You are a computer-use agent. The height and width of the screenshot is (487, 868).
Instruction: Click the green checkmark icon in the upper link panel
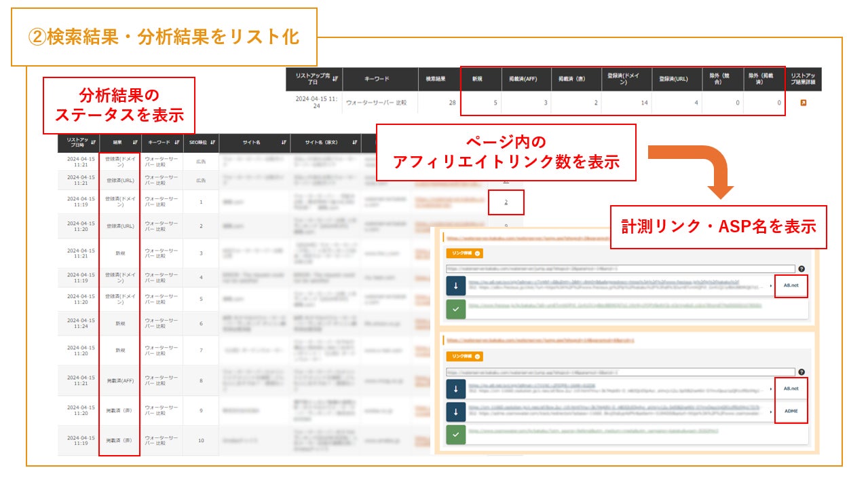pos(456,310)
